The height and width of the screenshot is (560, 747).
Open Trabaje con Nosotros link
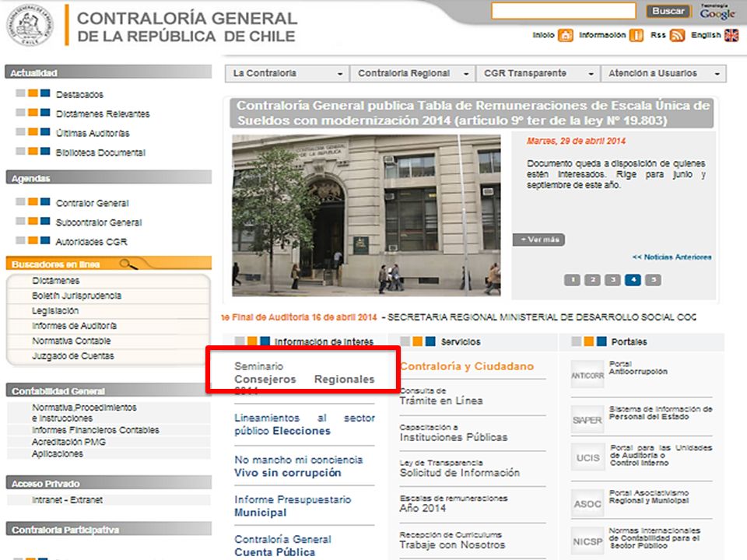click(452, 540)
